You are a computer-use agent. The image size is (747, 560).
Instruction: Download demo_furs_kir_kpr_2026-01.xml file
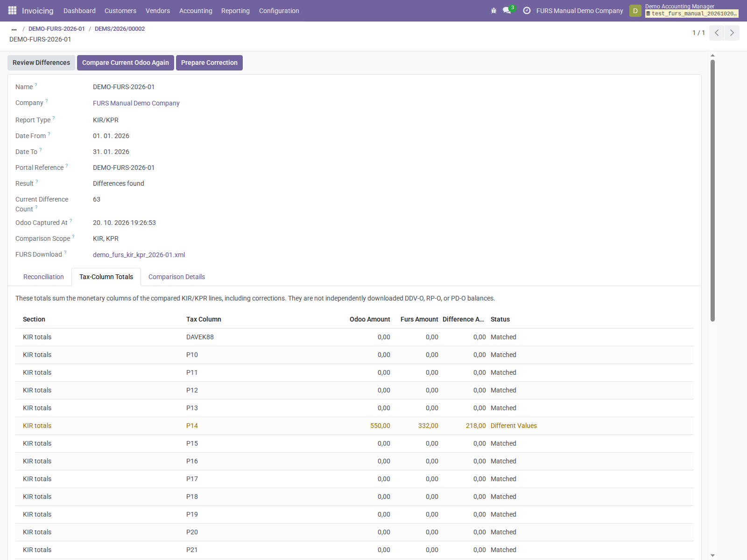click(x=139, y=255)
